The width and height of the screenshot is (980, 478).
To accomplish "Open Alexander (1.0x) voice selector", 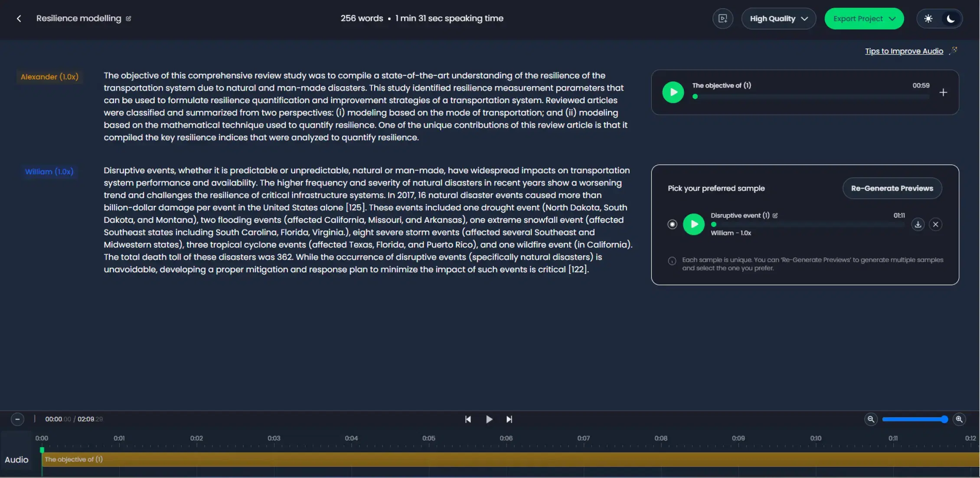I will [49, 77].
